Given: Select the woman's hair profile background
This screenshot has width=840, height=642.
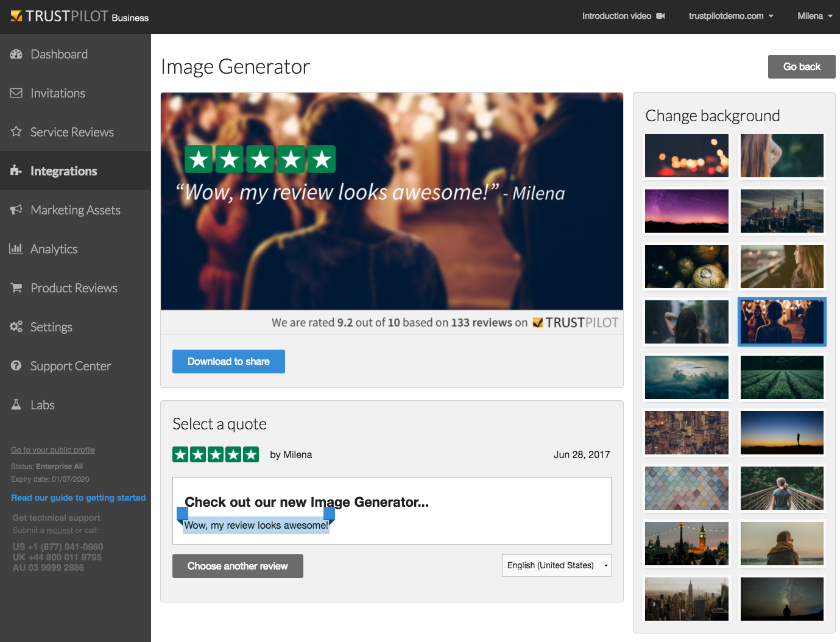Looking at the screenshot, I should [x=782, y=156].
